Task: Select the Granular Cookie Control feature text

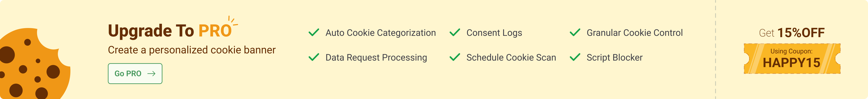Action: pos(634,33)
